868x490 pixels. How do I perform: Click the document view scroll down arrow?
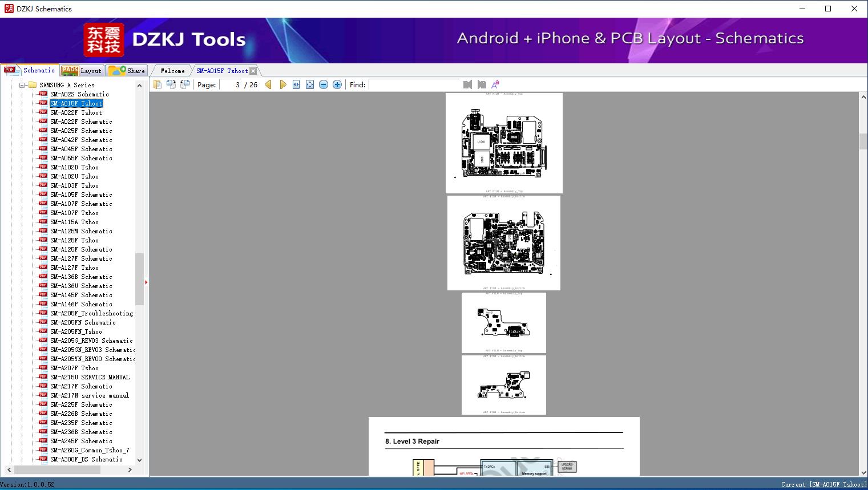tap(863, 471)
